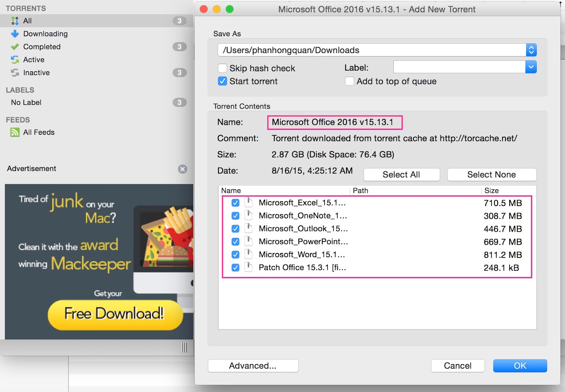Image resolution: width=565 pixels, height=392 pixels.
Task: Click the Label input field
Action: pos(459,67)
